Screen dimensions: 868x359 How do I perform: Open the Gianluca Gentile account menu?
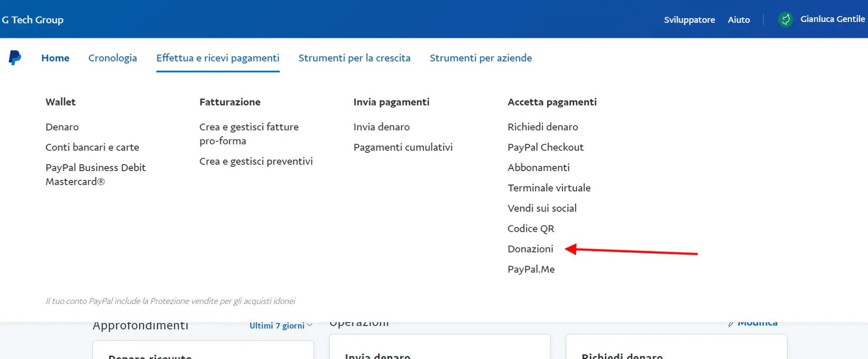coord(832,19)
